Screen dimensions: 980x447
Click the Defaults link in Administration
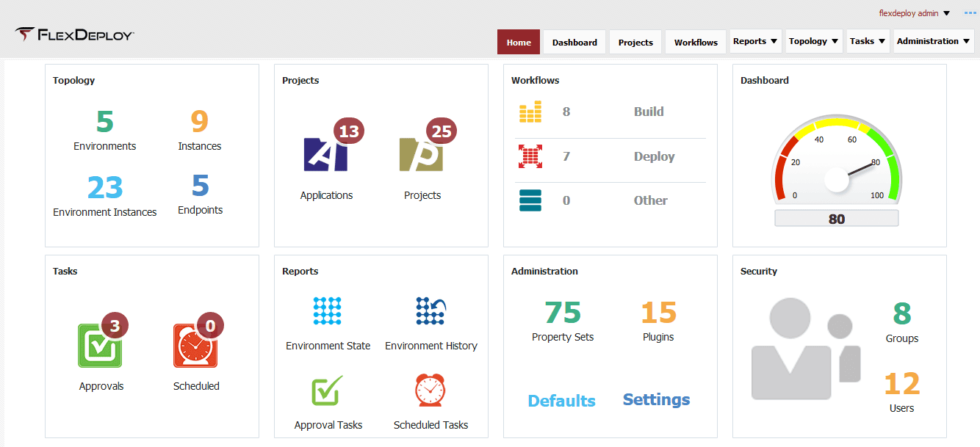562,401
